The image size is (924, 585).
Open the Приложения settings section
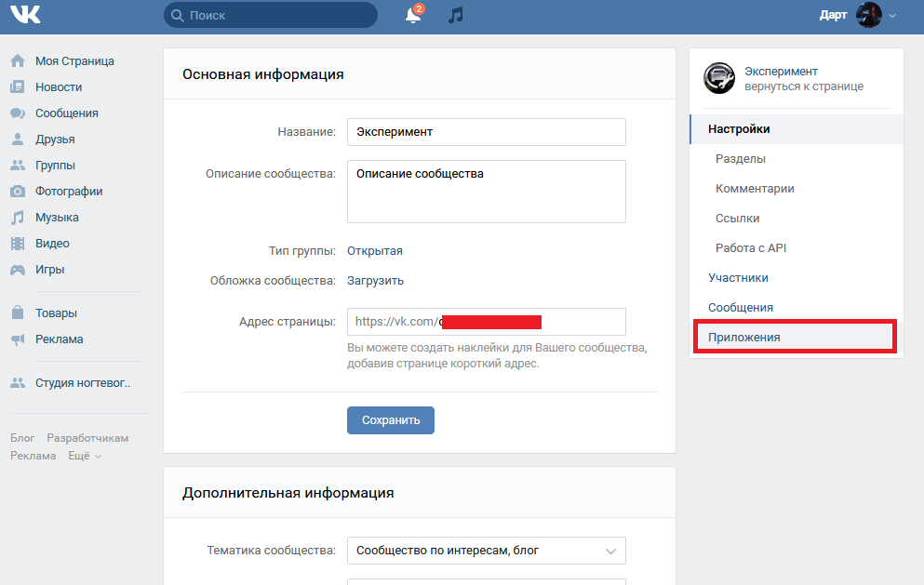[x=744, y=337]
